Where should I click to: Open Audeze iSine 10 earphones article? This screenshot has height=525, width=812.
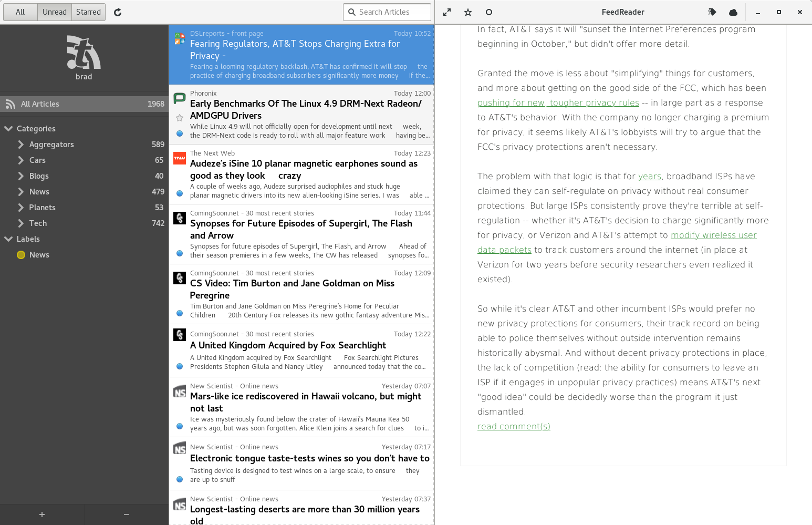[301, 174]
